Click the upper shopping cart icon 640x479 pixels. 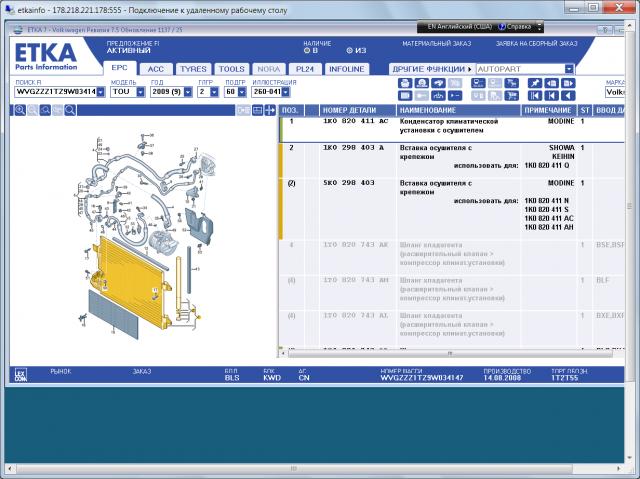click(512, 83)
